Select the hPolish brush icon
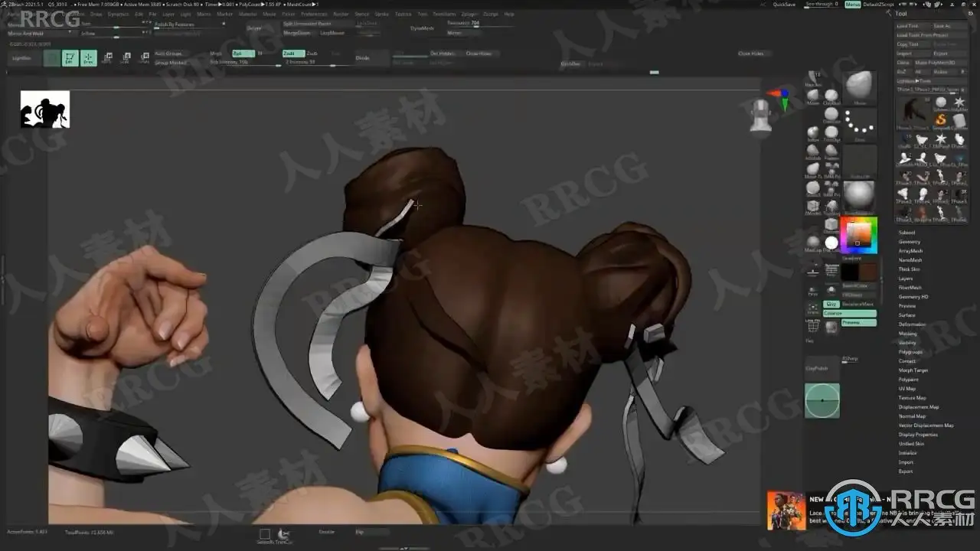 (813, 152)
